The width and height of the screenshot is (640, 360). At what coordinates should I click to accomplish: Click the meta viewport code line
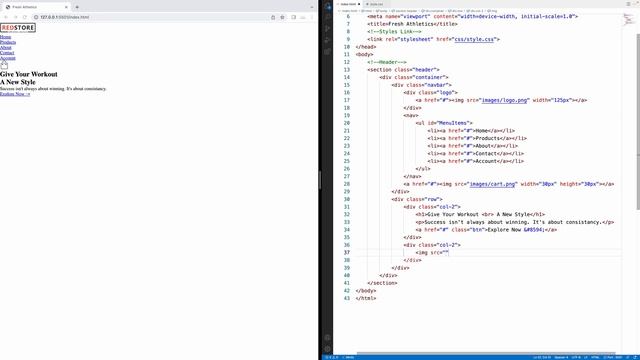(473, 16)
